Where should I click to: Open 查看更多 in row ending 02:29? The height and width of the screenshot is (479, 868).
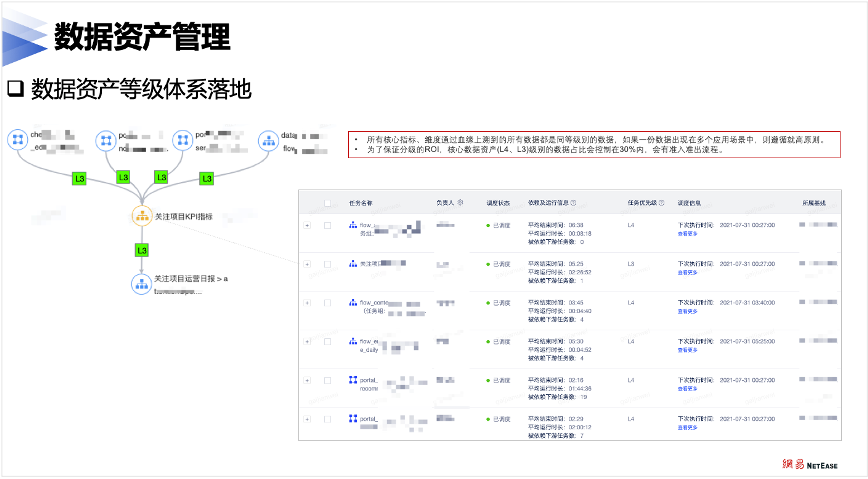point(688,428)
